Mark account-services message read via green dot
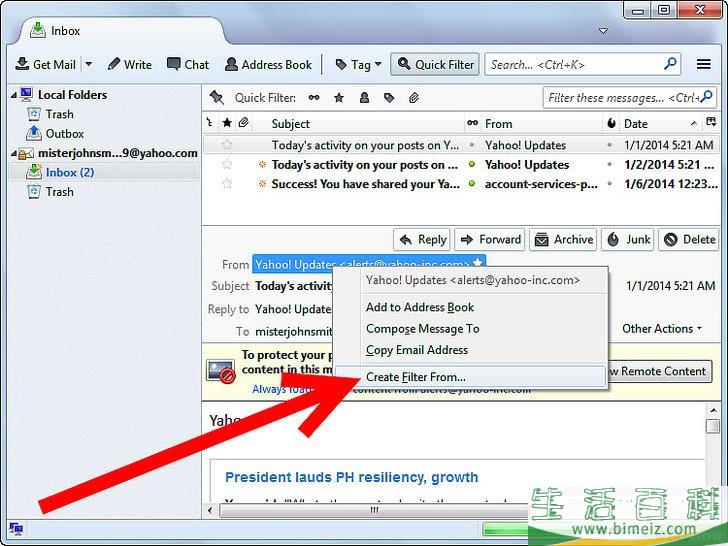This screenshot has height=546, width=728. [472, 183]
